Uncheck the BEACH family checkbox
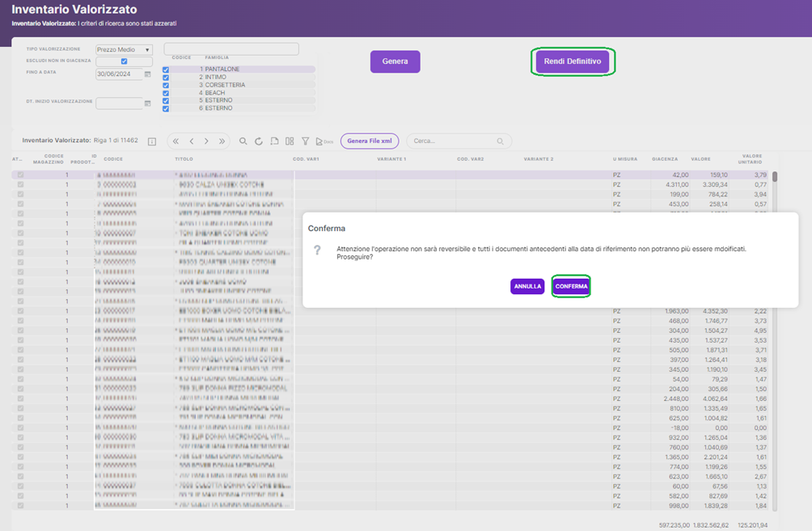The height and width of the screenshot is (531, 812). (166, 93)
